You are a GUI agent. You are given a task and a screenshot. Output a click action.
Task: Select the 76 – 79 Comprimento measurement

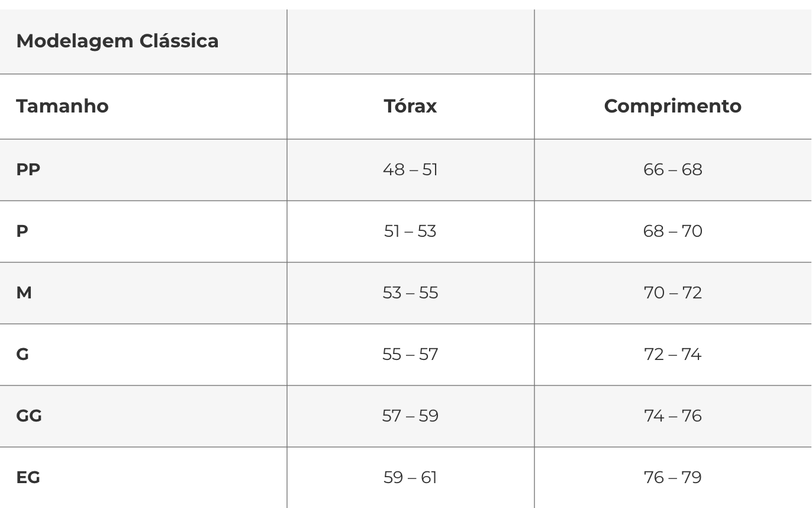point(672,478)
